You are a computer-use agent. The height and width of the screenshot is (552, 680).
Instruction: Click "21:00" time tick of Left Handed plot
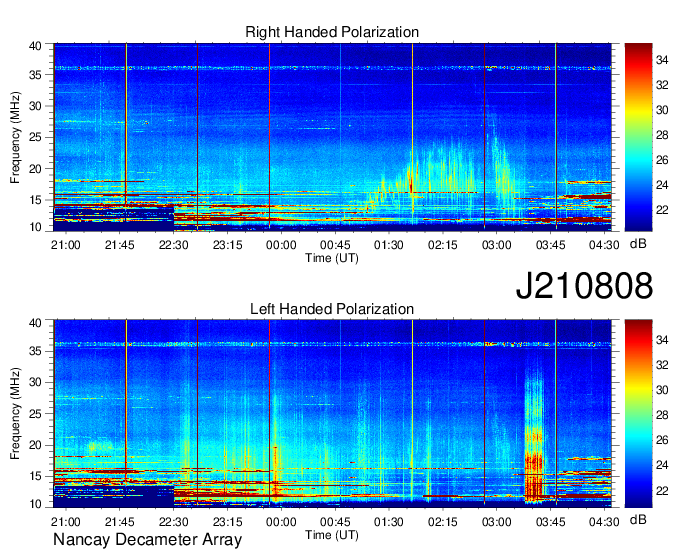65,521
